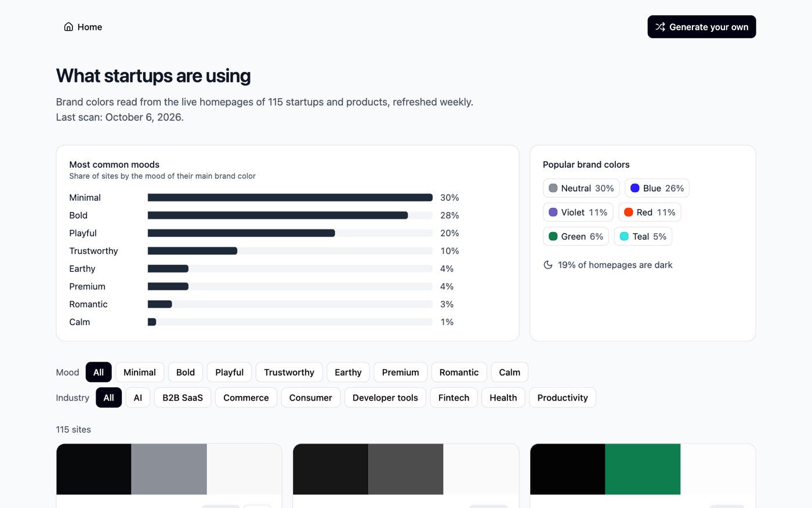Click the Calm 1% bar in chart
Viewport: 812px width, 508px height.
tap(152, 322)
